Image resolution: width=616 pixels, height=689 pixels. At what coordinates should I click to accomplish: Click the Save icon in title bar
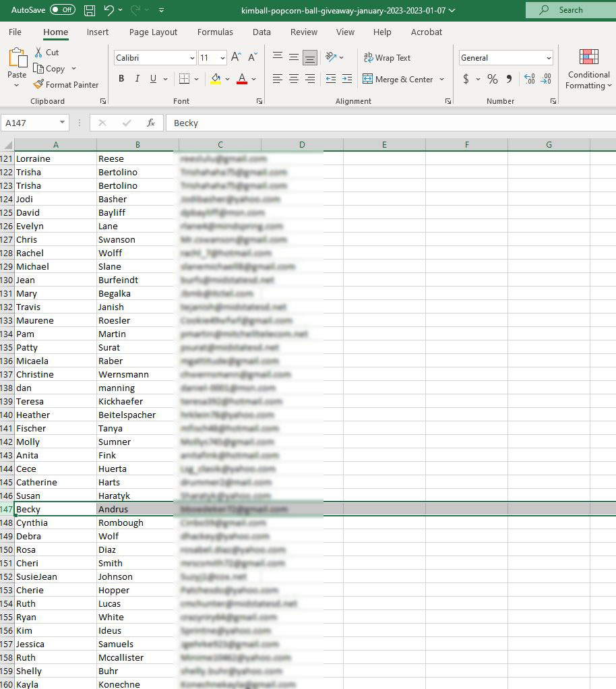click(x=90, y=10)
